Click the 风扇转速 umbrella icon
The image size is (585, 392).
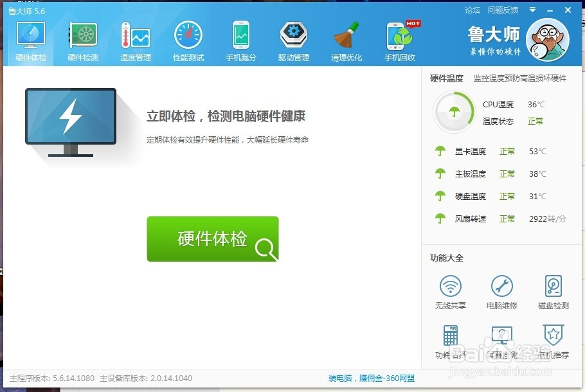click(440, 218)
